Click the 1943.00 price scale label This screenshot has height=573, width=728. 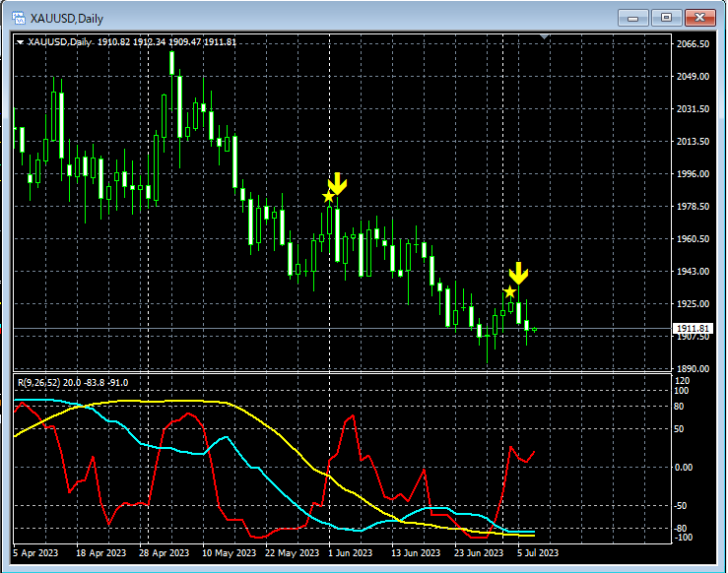[x=693, y=271]
